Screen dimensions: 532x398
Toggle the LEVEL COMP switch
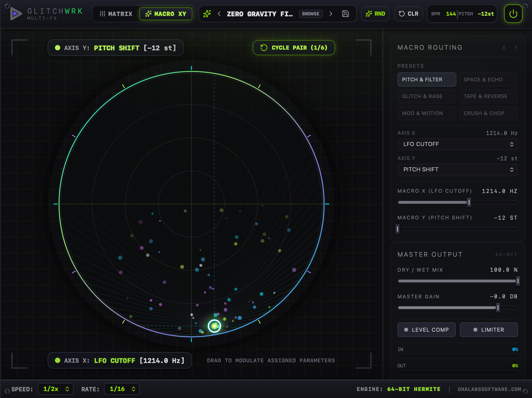[x=426, y=330]
